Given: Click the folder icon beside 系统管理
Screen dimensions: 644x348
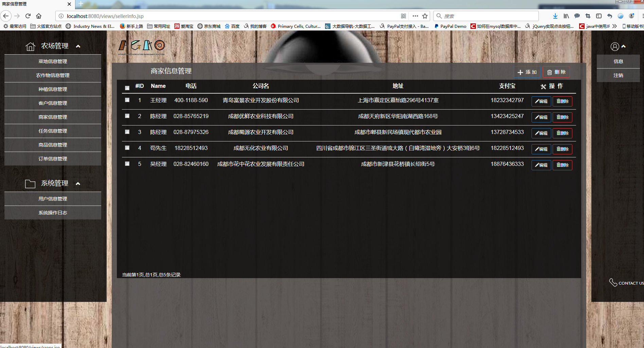Looking at the screenshot, I should point(30,184).
